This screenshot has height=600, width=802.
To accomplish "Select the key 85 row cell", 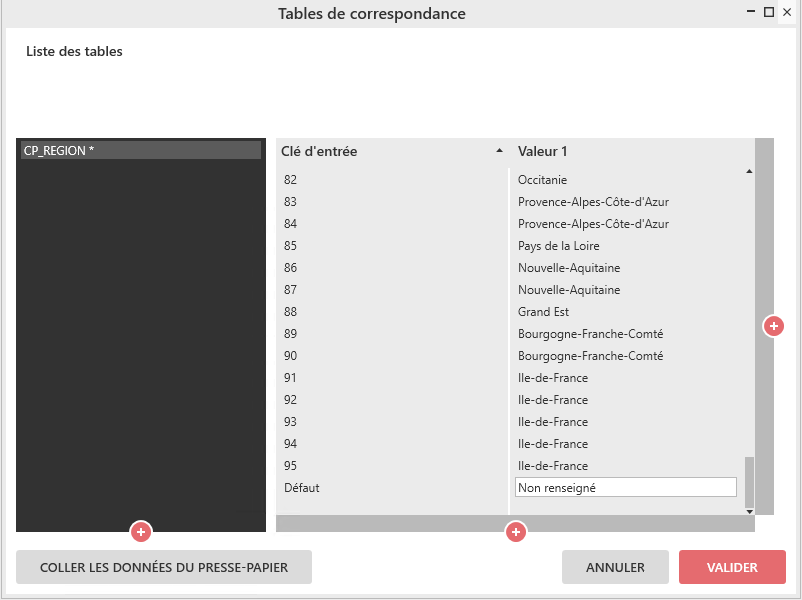I will coord(291,246).
